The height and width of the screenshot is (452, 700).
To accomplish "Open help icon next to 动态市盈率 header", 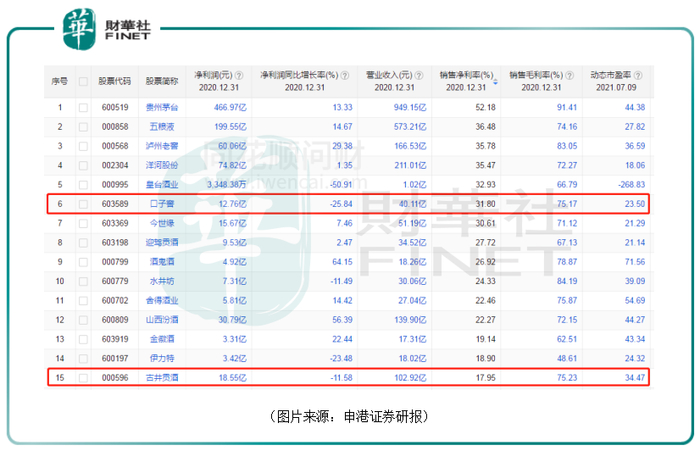I will [638, 75].
